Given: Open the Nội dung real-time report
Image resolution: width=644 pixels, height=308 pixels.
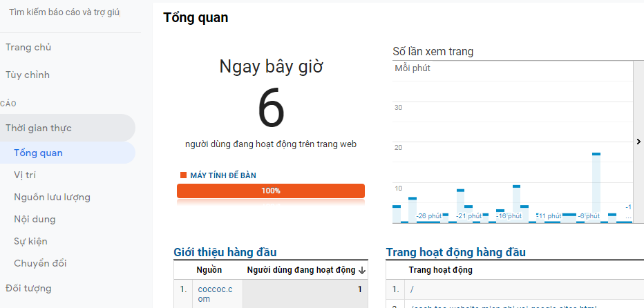Looking at the screenshot, I should point(35,220).
